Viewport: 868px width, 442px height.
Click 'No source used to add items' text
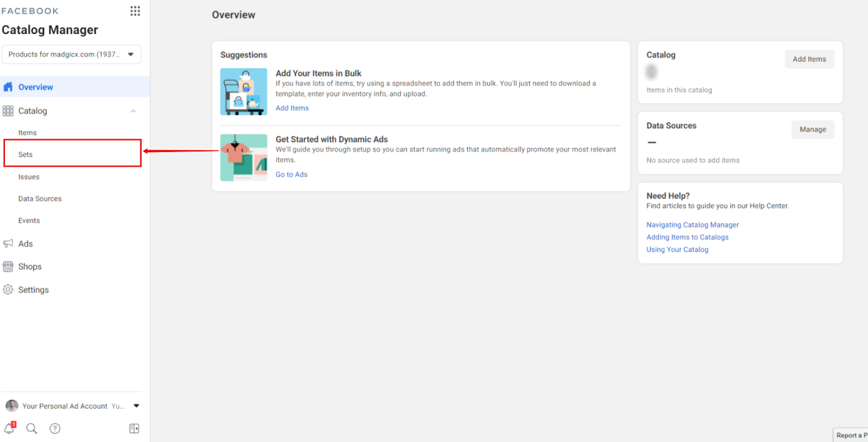tap(693, 161)
